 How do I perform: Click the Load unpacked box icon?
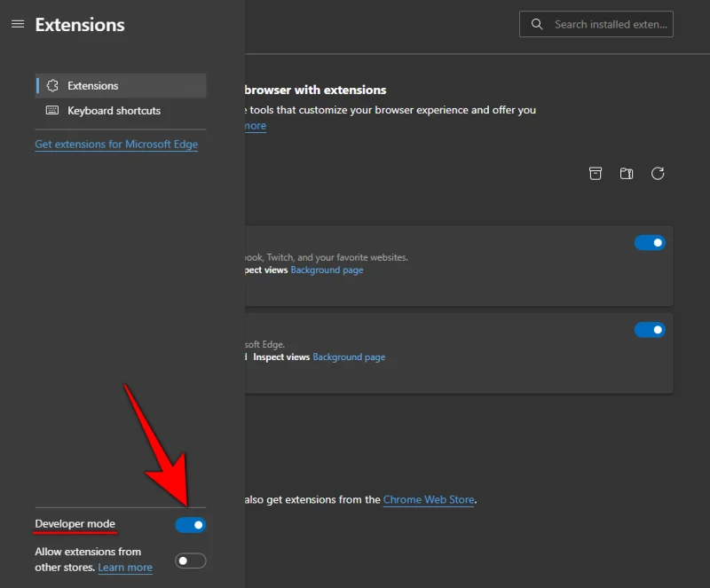[596, 173]
